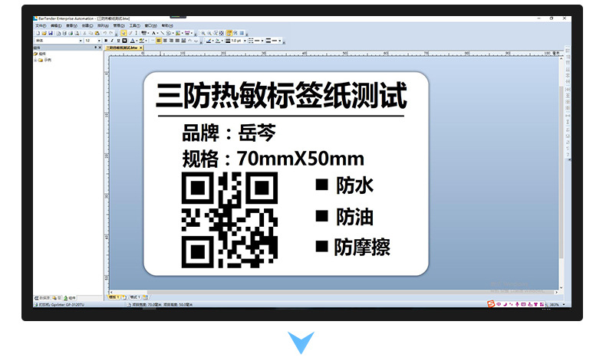Click the line color pen button

[x=209, y=41]
